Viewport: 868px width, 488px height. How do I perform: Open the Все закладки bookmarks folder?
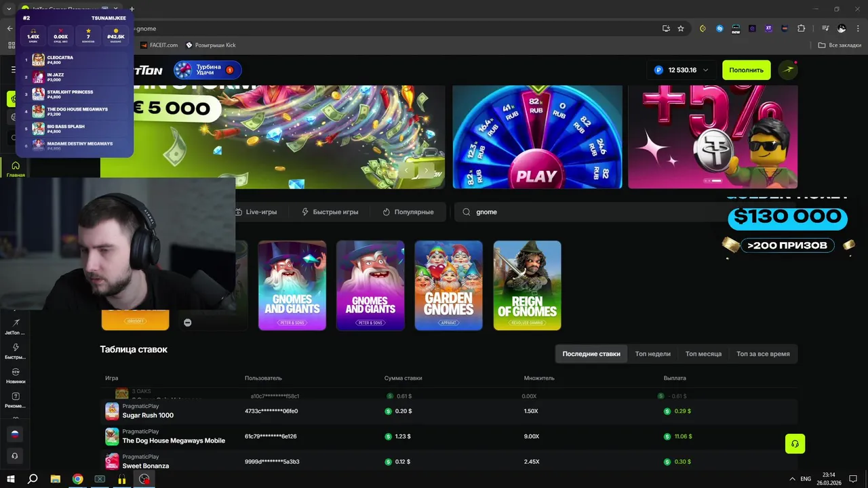click(840, 45)
